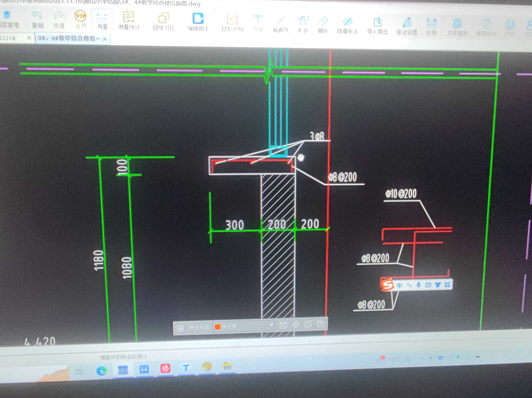Open the 编辑助手 edit assistant
The width and height of the screenshot is (532, 398).
pyautogui.click(x=198, y=22)
